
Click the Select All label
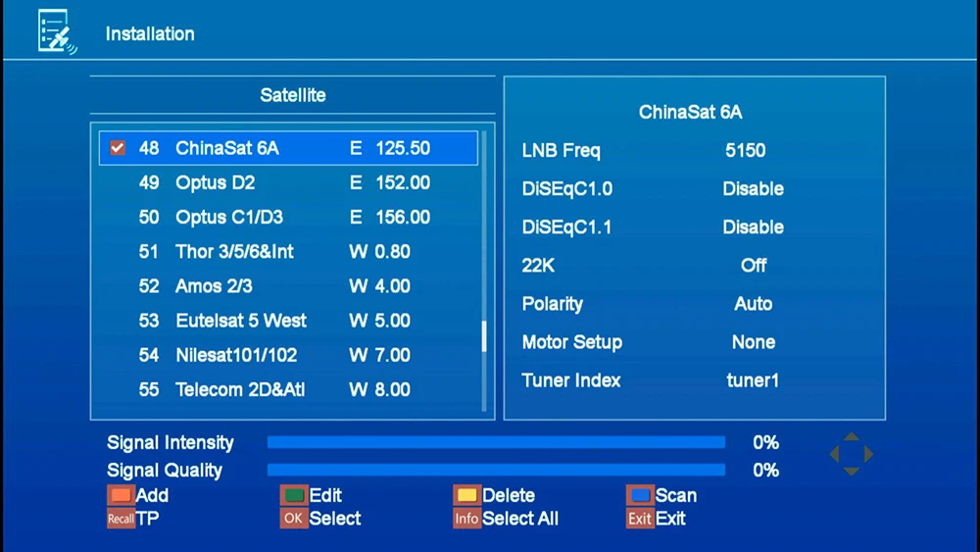coord(520,519)
